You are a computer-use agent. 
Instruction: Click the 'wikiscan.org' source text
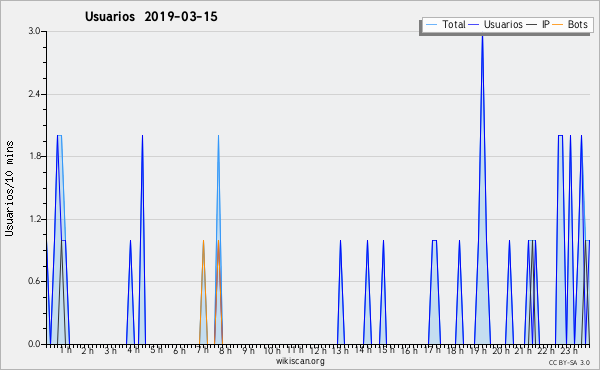(300, 361)
